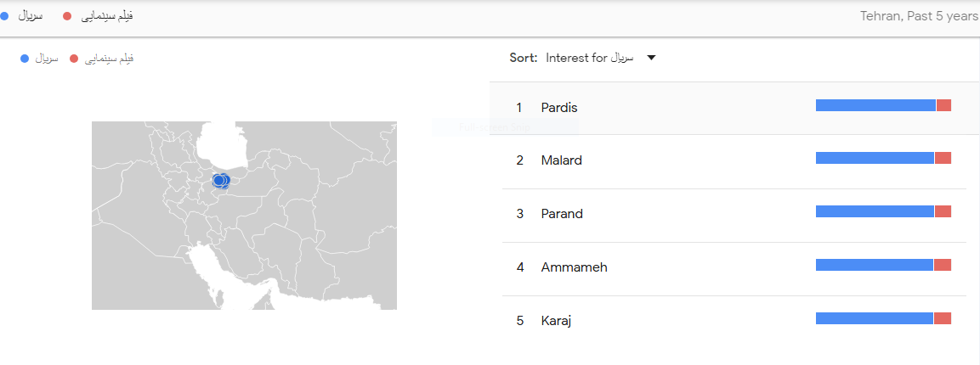Click the red فیلم سینمایی dot in header legend
Image resolution: width=980 pixels, height=365 pixels.
(x=67, y=16)
